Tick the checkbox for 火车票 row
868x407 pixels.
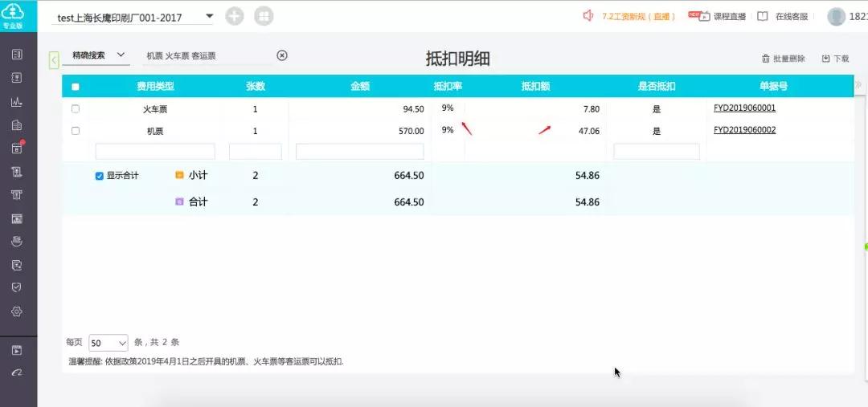tap(76, 109)
